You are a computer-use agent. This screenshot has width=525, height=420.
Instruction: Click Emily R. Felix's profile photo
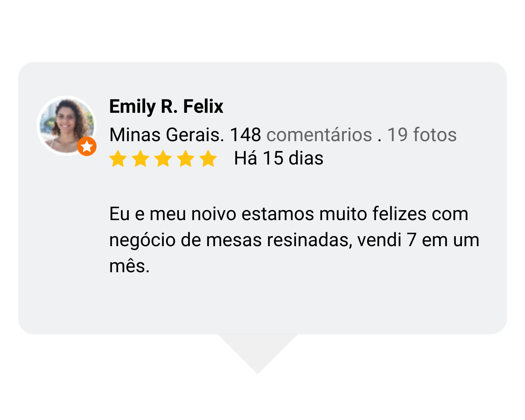[x=66, y=125]
